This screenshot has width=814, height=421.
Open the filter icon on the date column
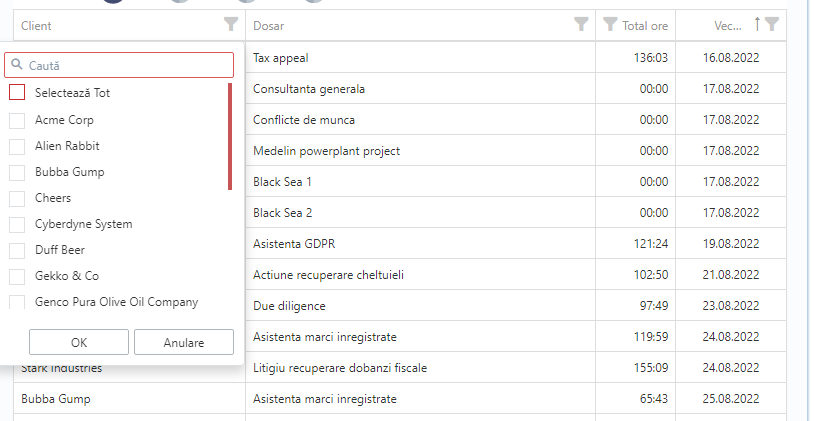(772, 24)
